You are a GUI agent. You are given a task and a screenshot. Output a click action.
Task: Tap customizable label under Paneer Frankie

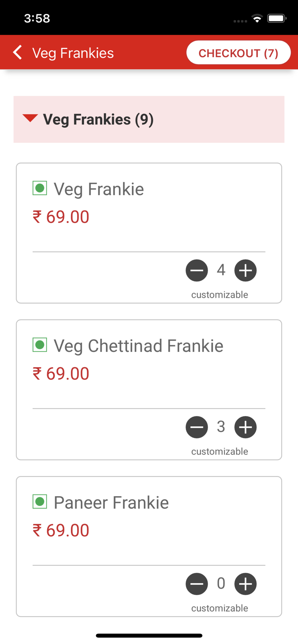[x=220, y=608]
